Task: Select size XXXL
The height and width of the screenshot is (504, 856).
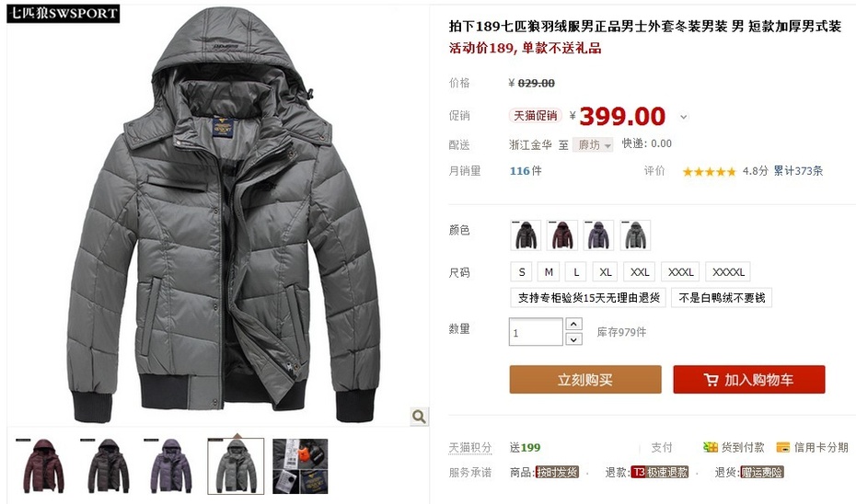Action: click(681, 271)
